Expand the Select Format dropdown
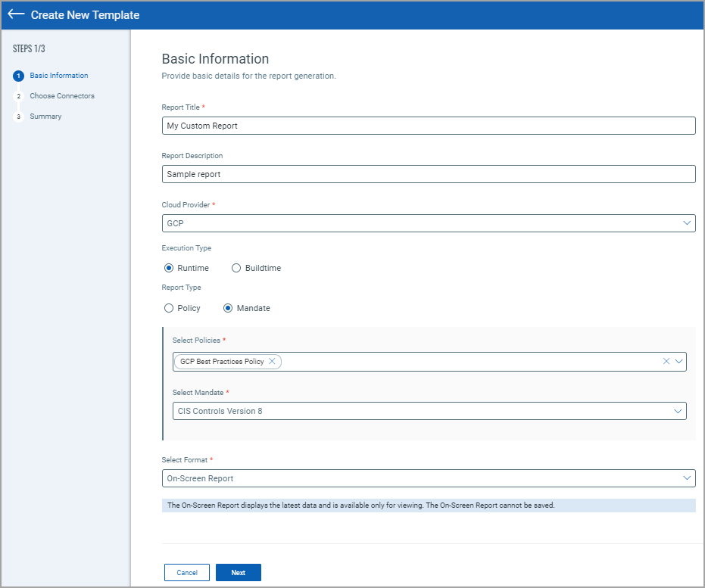Viewport: 705px width, 588px height. [x=429, y=478]
